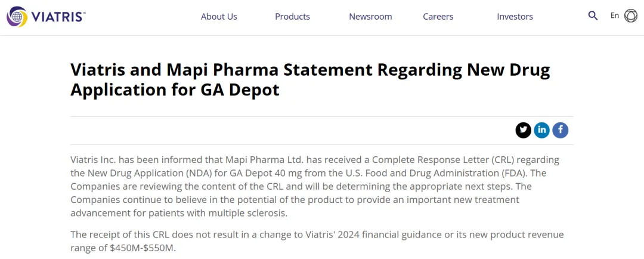644x259 pixels.
Task: Open the Products navigation menu
Action: pos(292,17)
